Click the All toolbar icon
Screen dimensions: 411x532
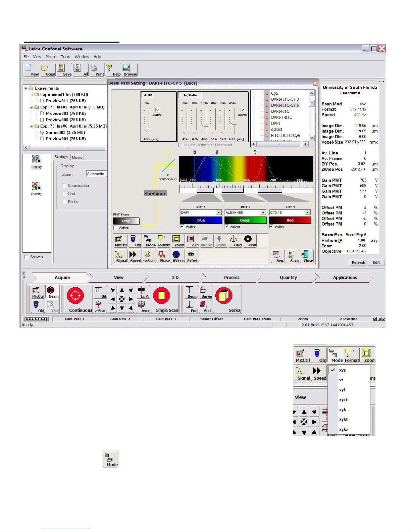tap(81, 70)
